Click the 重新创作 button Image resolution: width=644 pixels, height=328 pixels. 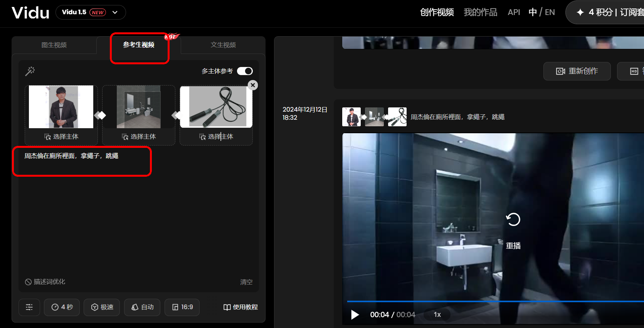tap(577, 71)
